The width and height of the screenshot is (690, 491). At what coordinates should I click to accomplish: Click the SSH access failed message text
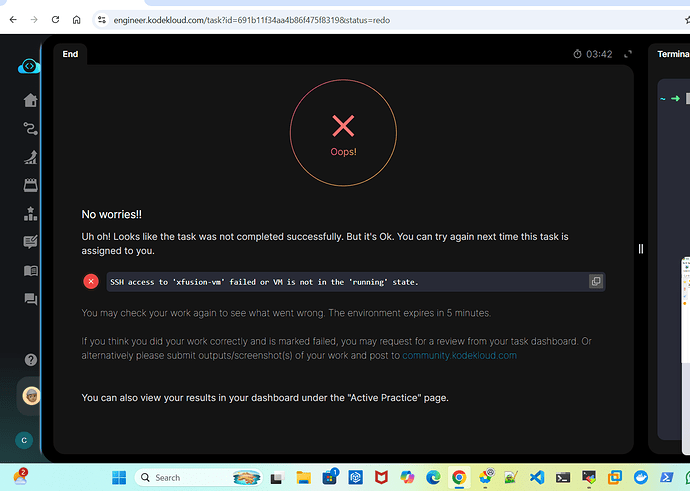(264, 282)
